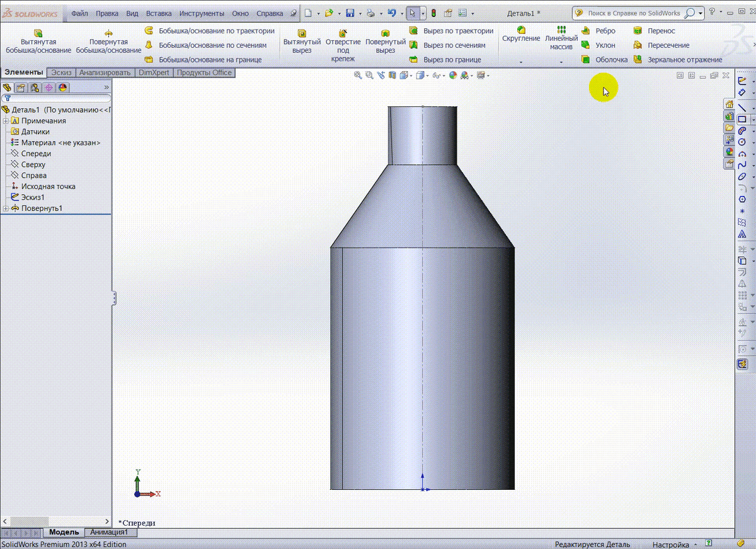Select the Line sketch tool in right toolbar
756x549 pixels.
point(742,108)
